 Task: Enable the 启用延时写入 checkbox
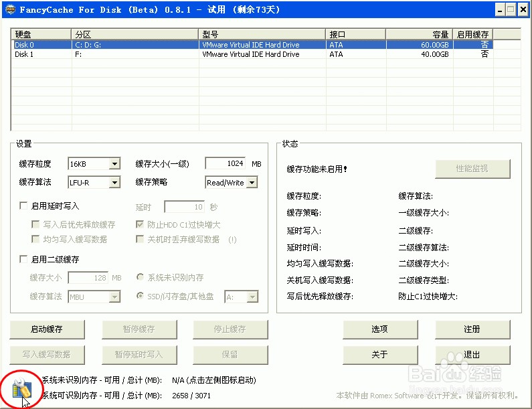(x=23, y=206)
